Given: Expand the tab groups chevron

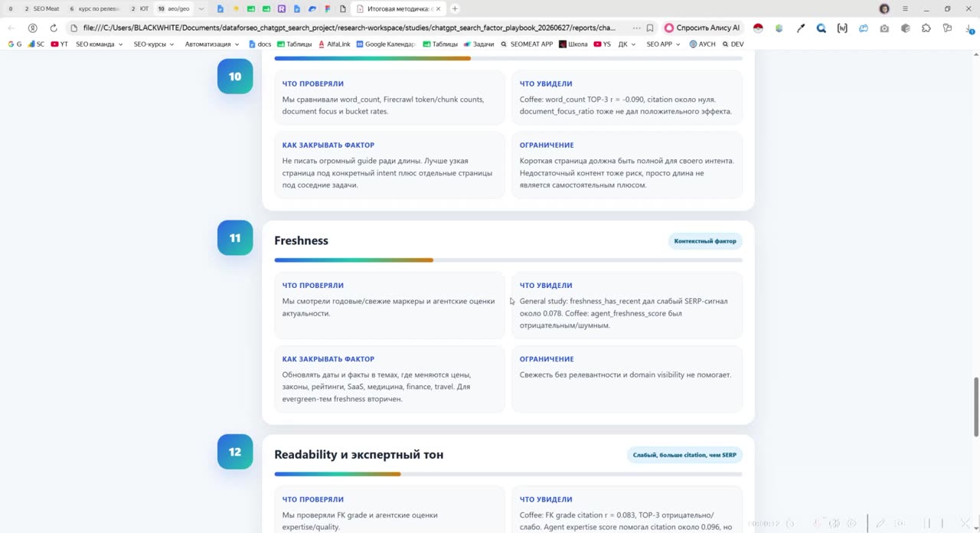Looking at the screenshot, I should 201,8.
